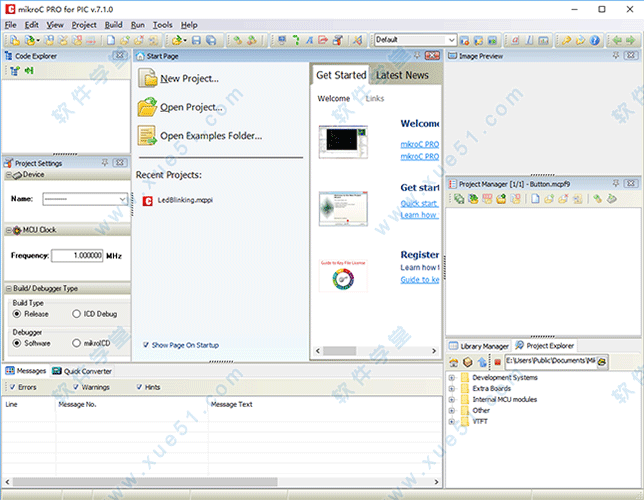
Task: Switch to the Latest News tab
Action: pyautogui.click(x=402, y=75)
